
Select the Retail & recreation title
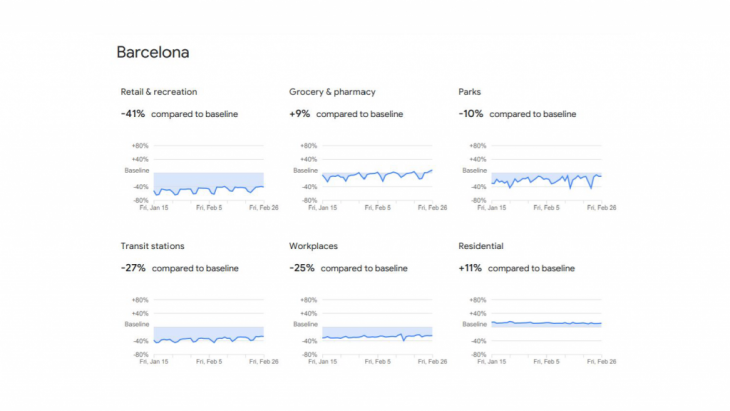click(158, 92)
